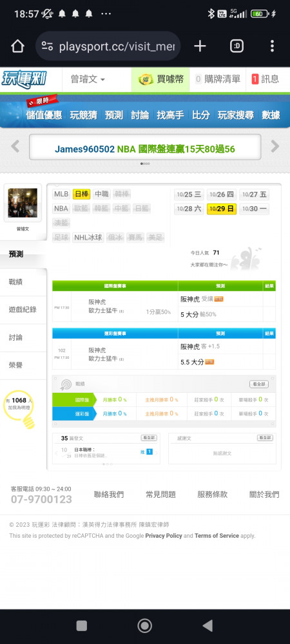Select the NHL冰球 league filter

click(88, 237)
